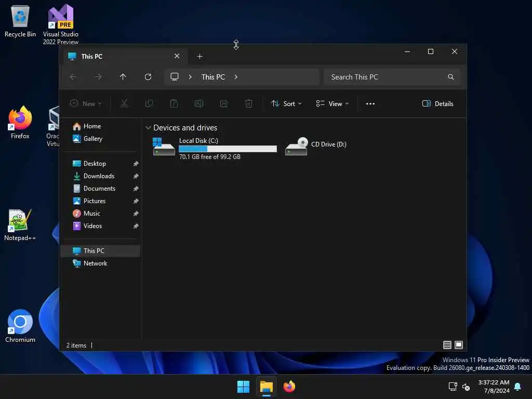
Task: Click the pin icon beside Downloads
Action: 136,176
